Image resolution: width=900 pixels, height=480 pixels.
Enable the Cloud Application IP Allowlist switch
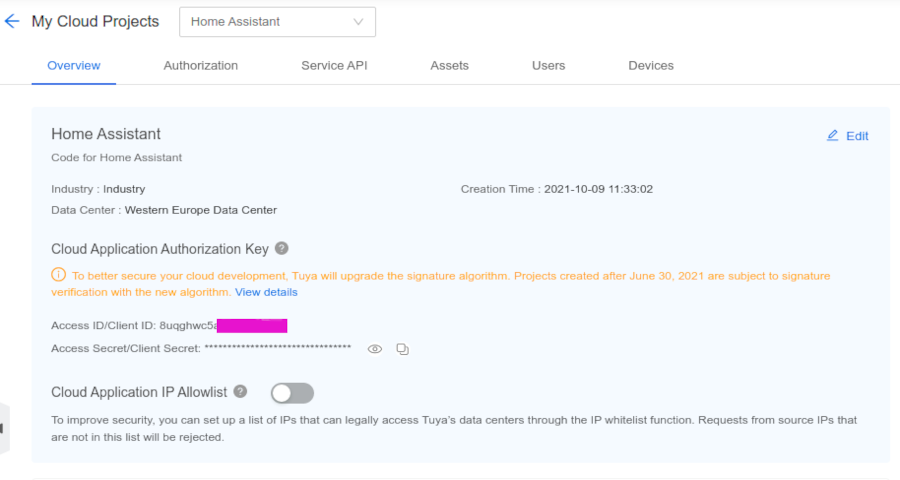tap(292, 393)
